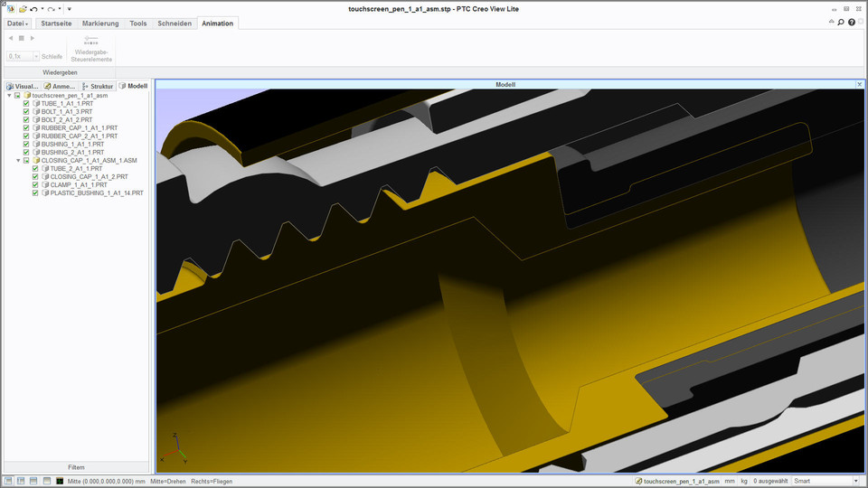Toggle CLOSING_CAP_1_A1_ASM_1.ASM checkbox
Image resolution: width=868 pixels, height=488 pixels.
click(x=26, y=161)
